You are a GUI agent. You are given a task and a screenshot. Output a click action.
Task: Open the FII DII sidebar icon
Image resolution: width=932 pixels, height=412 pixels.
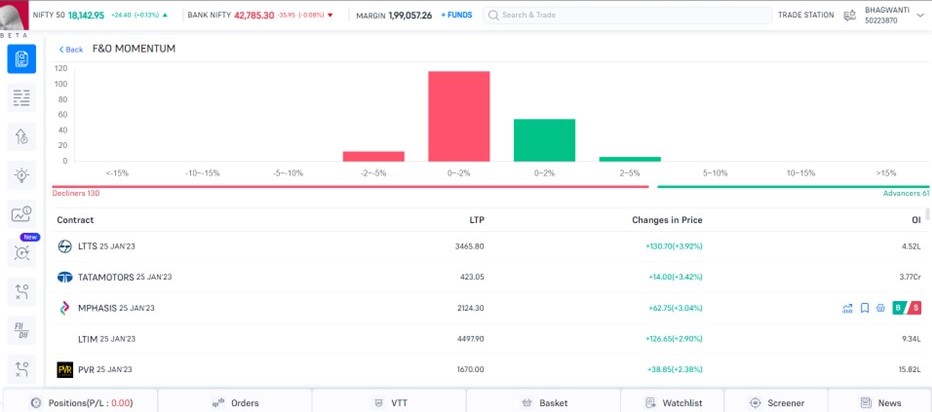click(21, 330)
